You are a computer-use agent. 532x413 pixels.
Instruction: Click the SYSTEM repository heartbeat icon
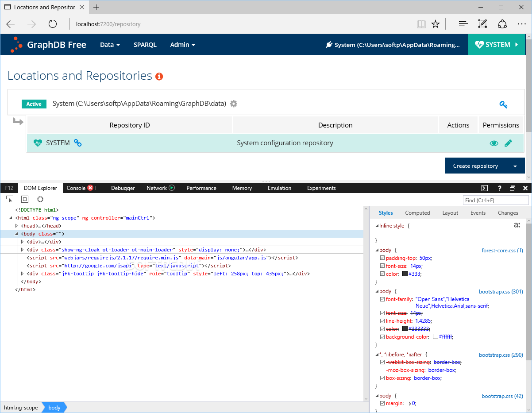pyautogui.click(x=38, y=143)
